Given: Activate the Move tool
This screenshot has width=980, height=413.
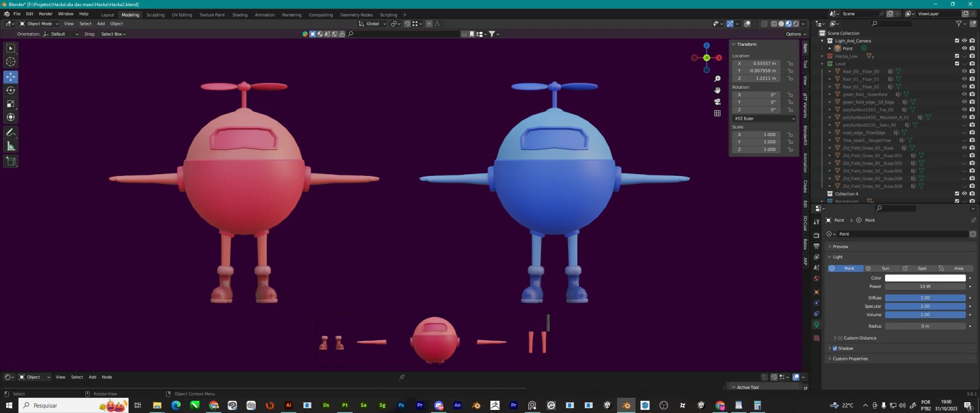Looking at the screenshot, I should coord(11,77).
